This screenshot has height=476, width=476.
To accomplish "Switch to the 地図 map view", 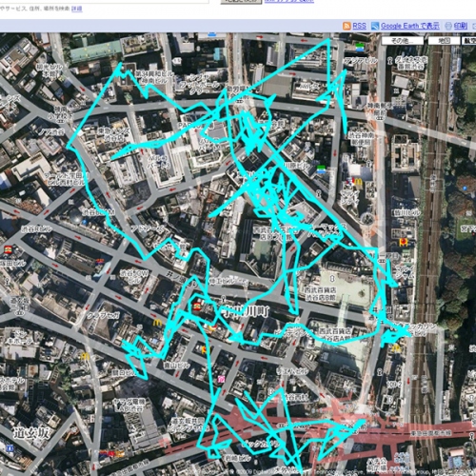I will (444, 41).
